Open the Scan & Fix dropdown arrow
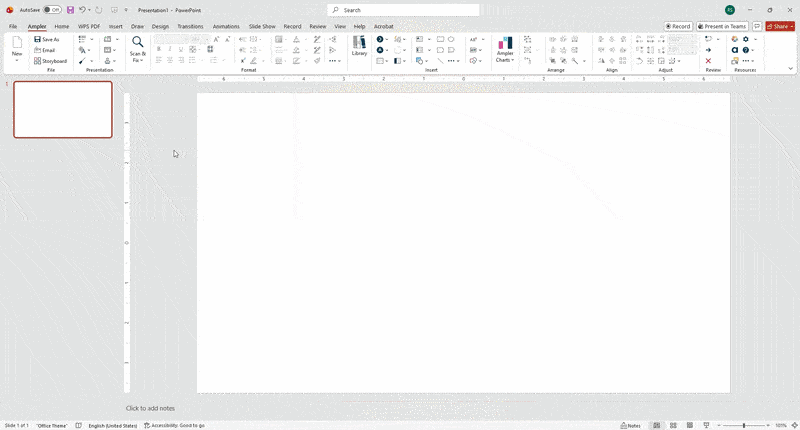Screen dimensions: 800x430 point(142,60)
